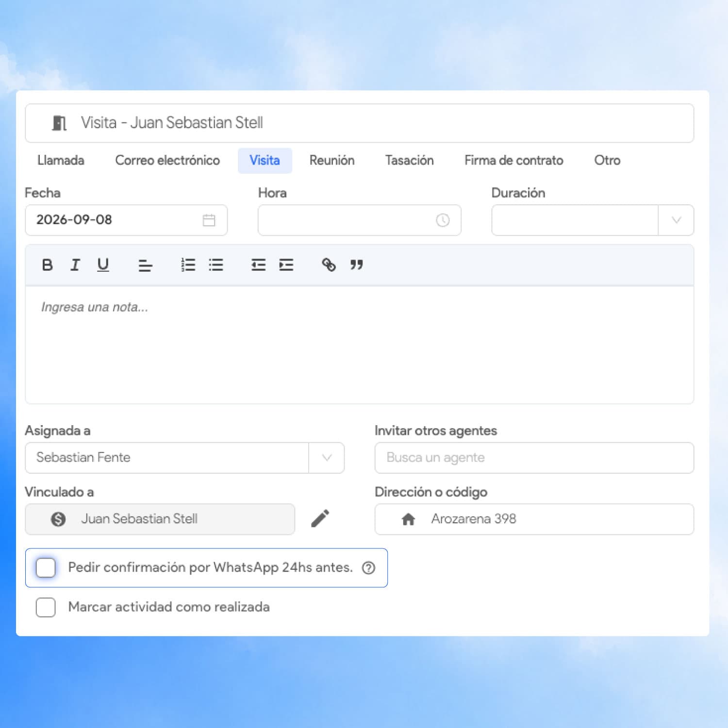Switch to the Reunión activity tab

tap(332, 161)
